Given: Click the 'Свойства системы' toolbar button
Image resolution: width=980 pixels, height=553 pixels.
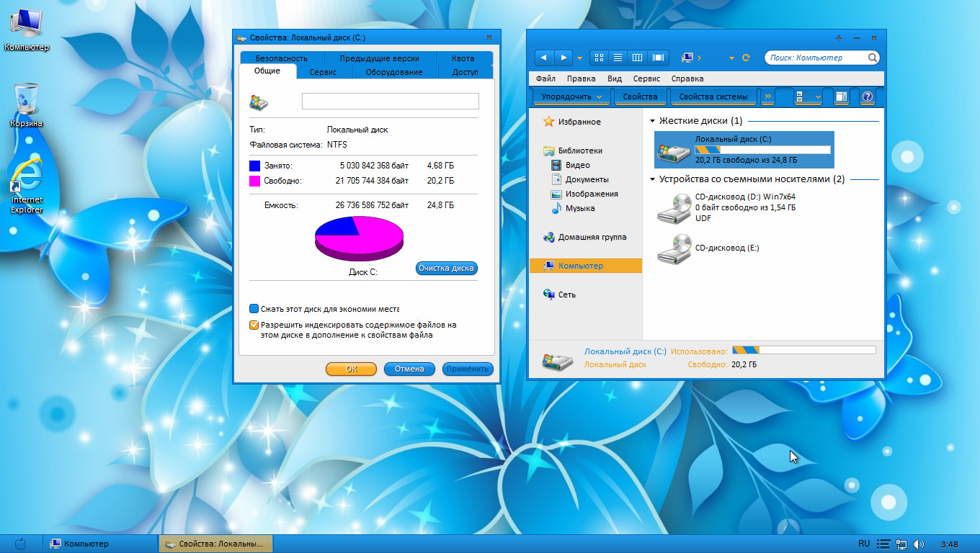Looking at the screenshot, I should [713, 96].
